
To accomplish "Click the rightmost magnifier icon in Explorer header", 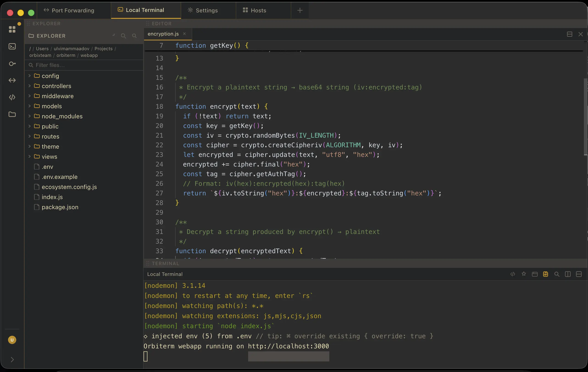I will click(x=134, y=36).
